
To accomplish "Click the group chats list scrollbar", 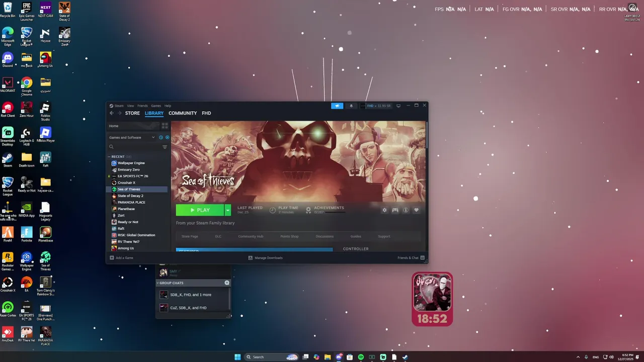I will coord(229,299).
